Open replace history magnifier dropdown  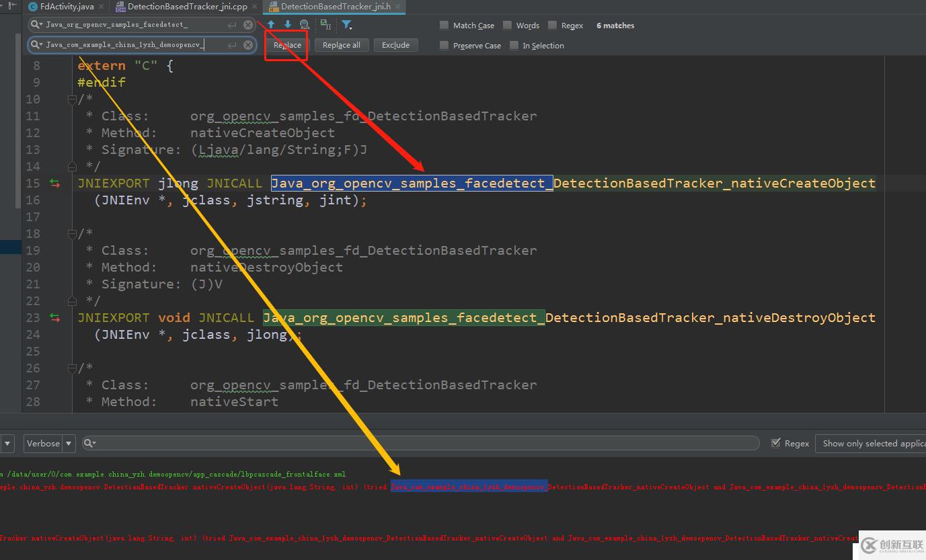tap(36, 45)
